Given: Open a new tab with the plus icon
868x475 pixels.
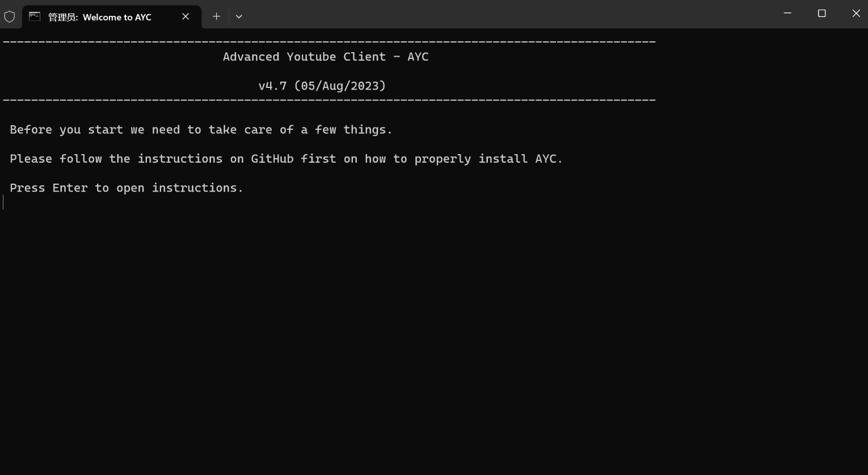Looking at the screenshot, I should tap(216, 16).
